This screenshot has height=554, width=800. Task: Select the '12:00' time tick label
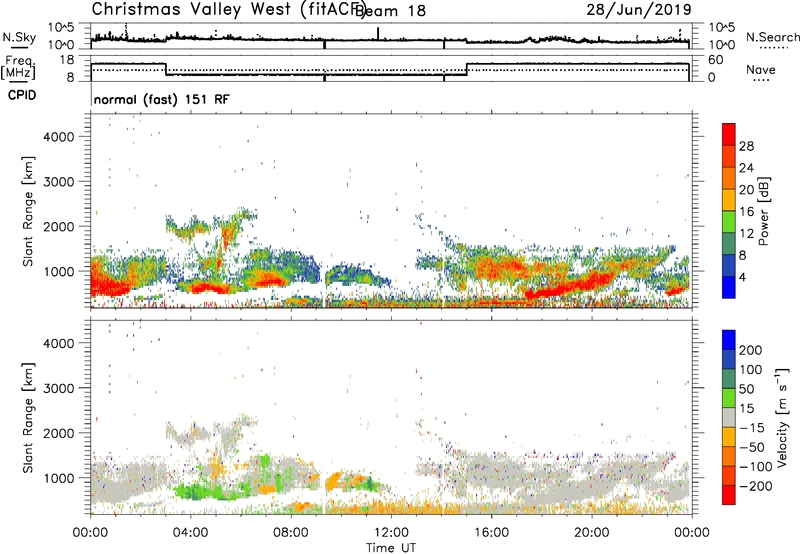pos(391,533)
